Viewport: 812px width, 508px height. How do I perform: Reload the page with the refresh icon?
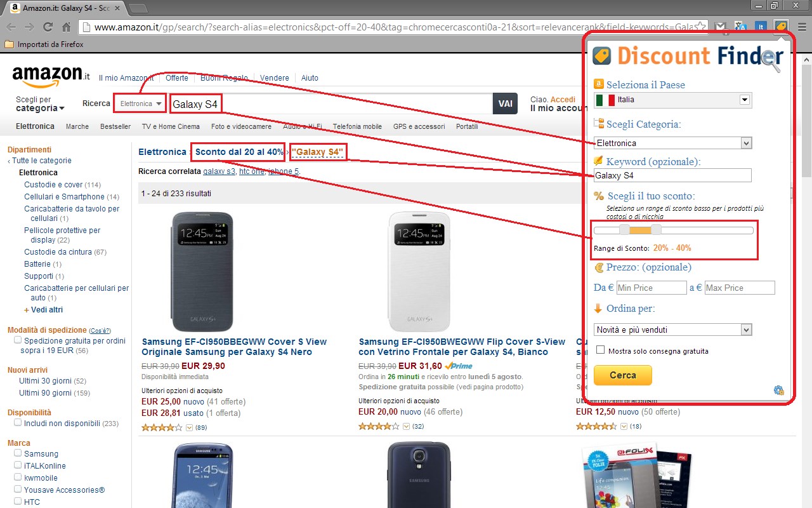[48, 27]
